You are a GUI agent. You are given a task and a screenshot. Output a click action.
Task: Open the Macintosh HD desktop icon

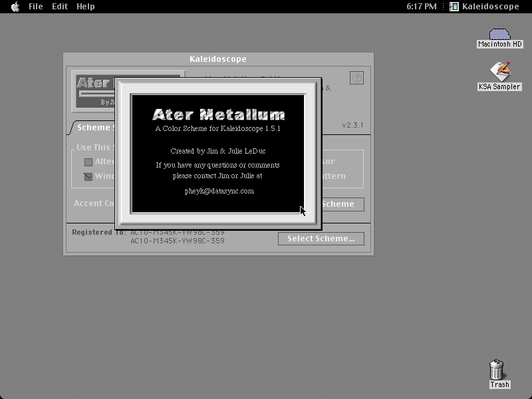click(x=499, y=38)
